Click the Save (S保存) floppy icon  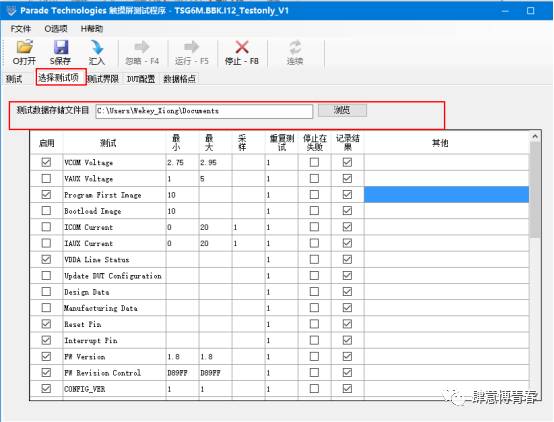[61, 47]
